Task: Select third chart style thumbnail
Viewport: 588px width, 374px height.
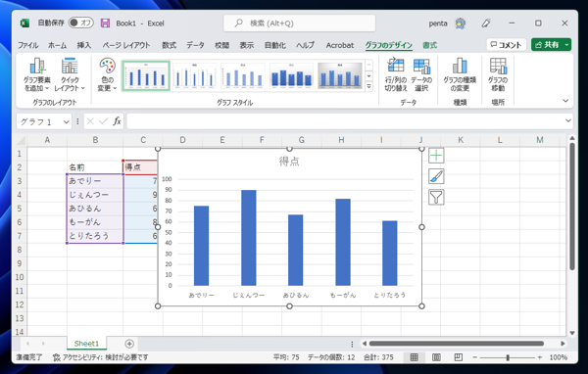Action: tap(243, 75)
